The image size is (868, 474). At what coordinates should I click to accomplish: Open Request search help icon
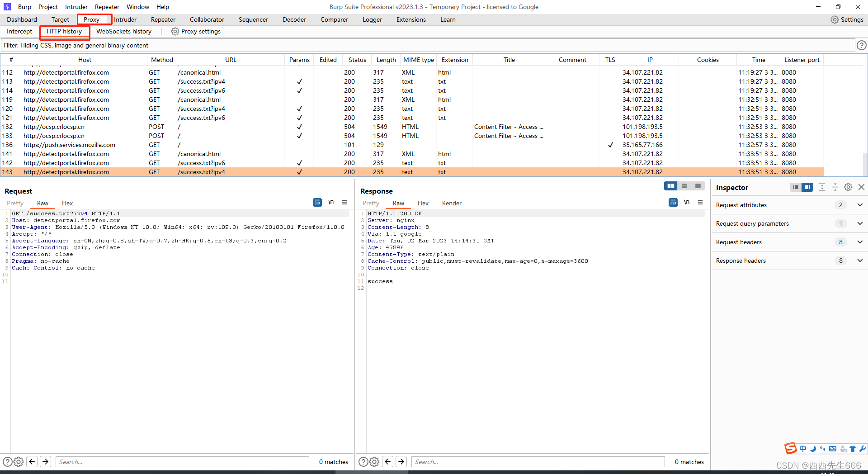(x=8, y=462)
